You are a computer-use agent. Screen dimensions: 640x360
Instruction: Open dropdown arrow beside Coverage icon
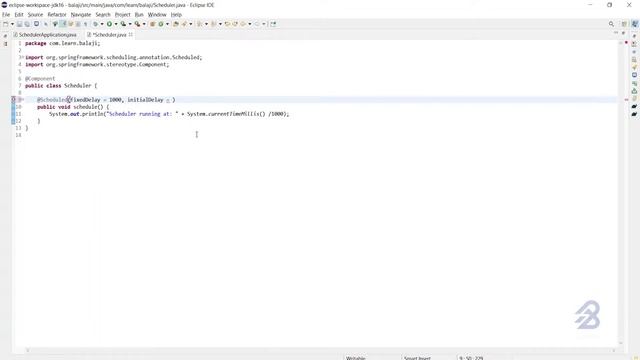(130, 24)
